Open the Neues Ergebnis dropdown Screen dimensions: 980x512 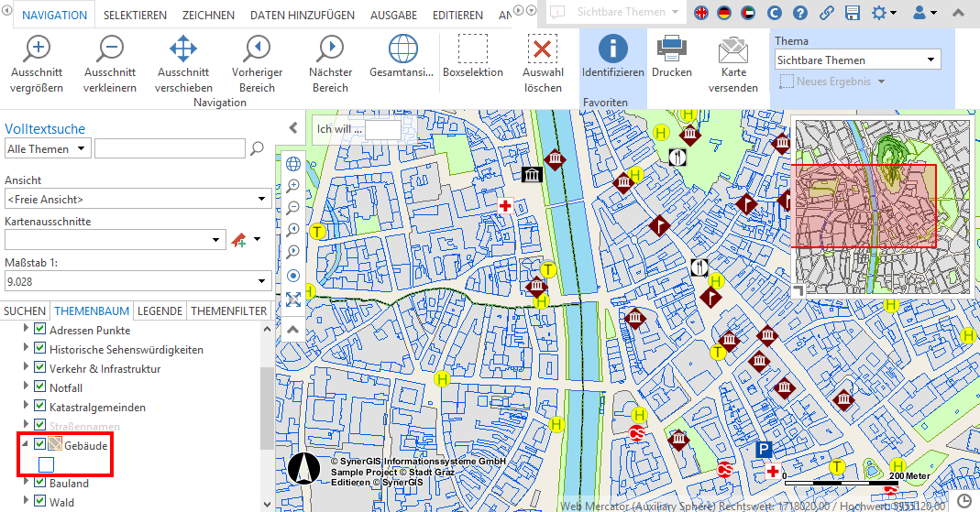882,82
